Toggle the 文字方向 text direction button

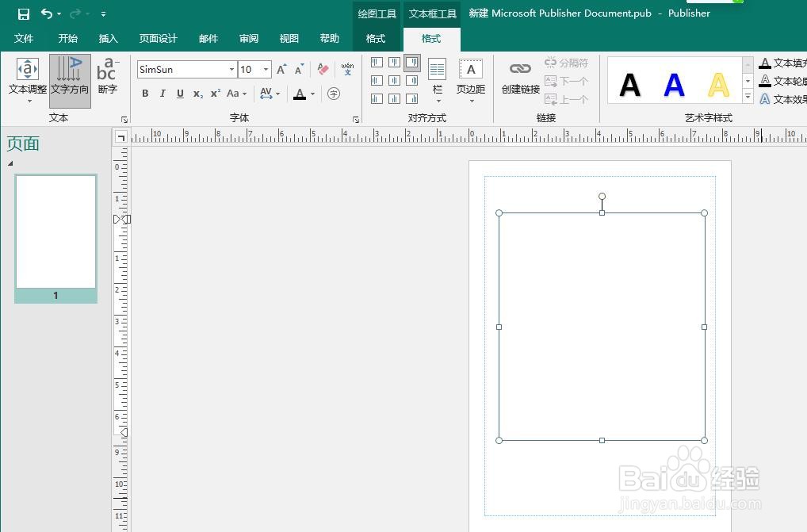click(x=70, y=81)
